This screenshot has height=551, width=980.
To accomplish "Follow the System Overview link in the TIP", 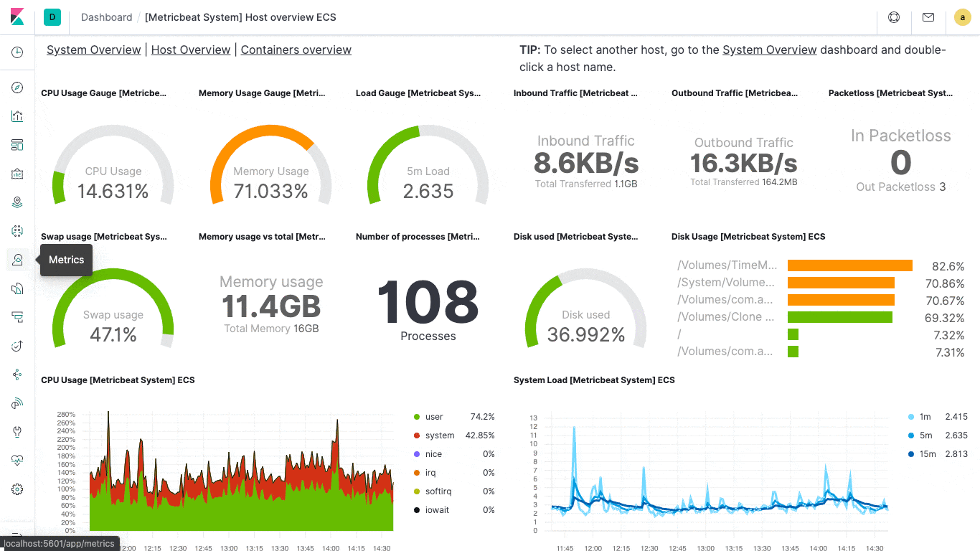I will click(770, 50).
